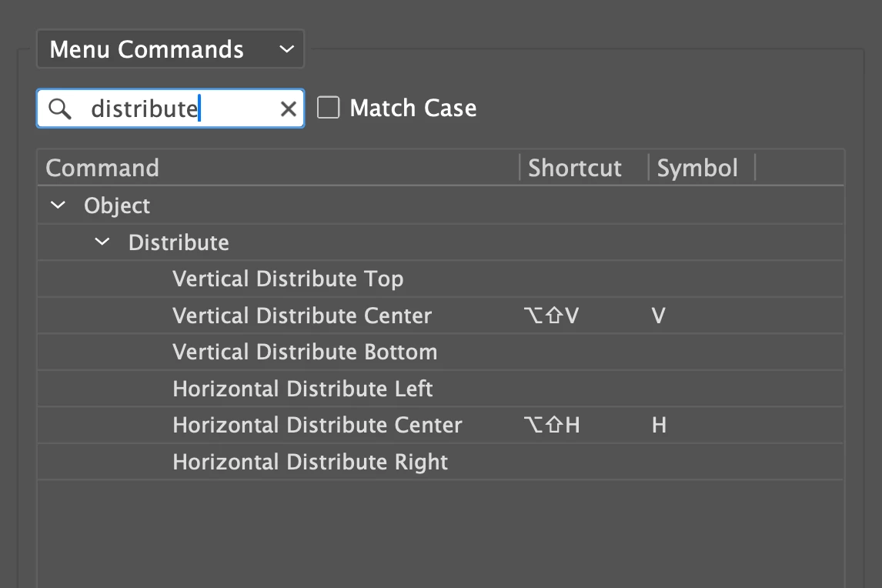Click the magnifying glass search icon
Image resolution: width=882 pixels, height=588 pixels.
point(59,109)
